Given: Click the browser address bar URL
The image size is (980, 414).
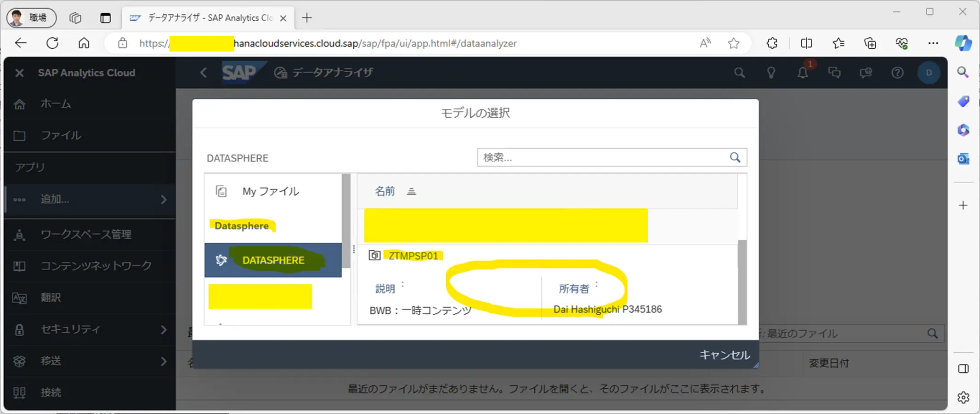Looking at the screenshot, I should (x=328, y=43).
